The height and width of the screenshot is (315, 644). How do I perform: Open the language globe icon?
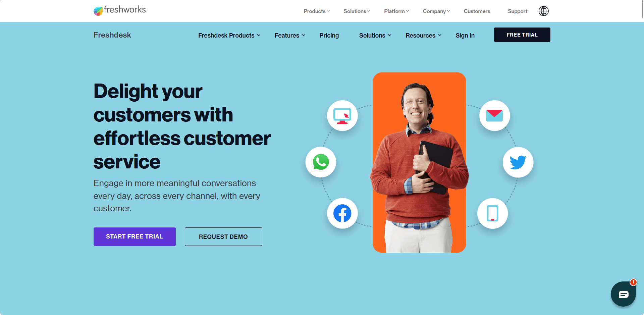pos(543,11)
